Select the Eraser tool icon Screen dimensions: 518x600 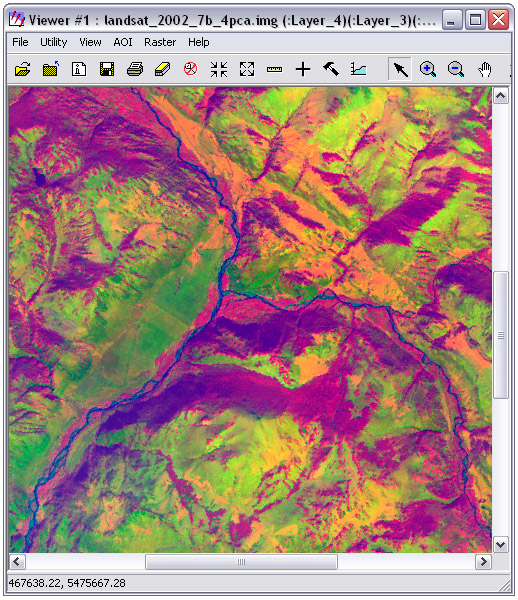coord(162,69)
